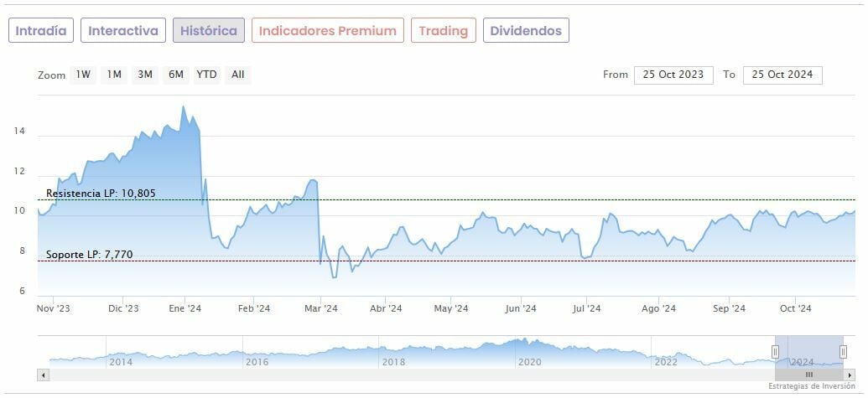The width and height of the screenshot is (868, 398).
Task: Open the Indicadores Premium tab
Action: click(x=327, y=31)
